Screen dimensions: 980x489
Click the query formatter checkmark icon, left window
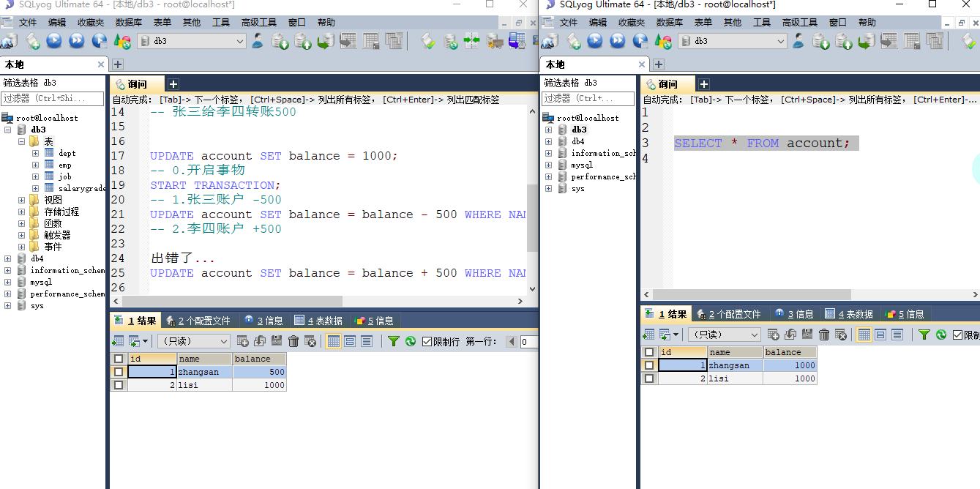[x=428, y=41]
